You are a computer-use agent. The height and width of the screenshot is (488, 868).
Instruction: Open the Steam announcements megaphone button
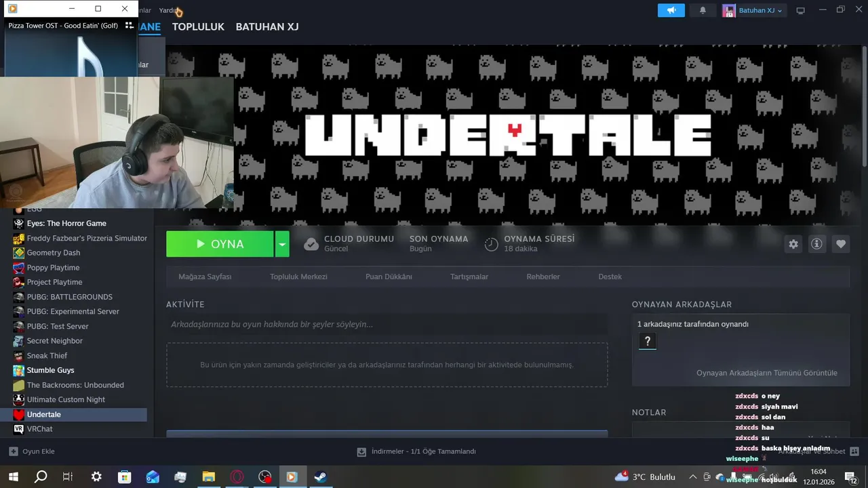pos(671,10)
